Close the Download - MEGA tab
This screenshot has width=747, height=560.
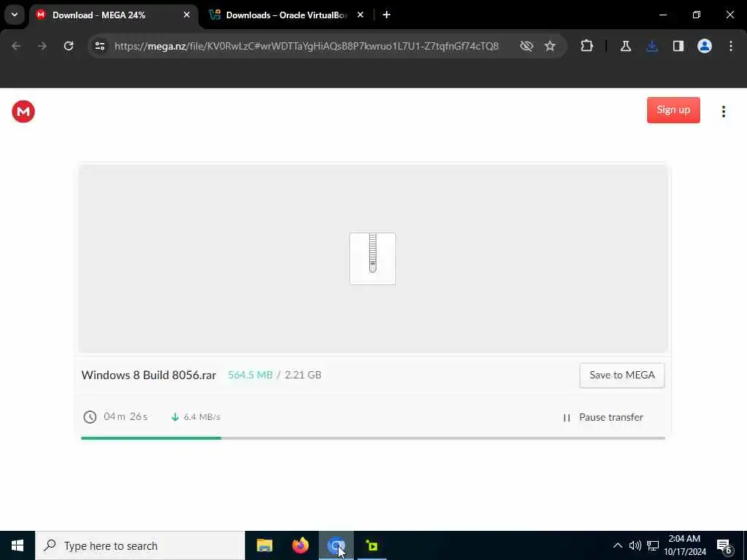coord(187,15)
